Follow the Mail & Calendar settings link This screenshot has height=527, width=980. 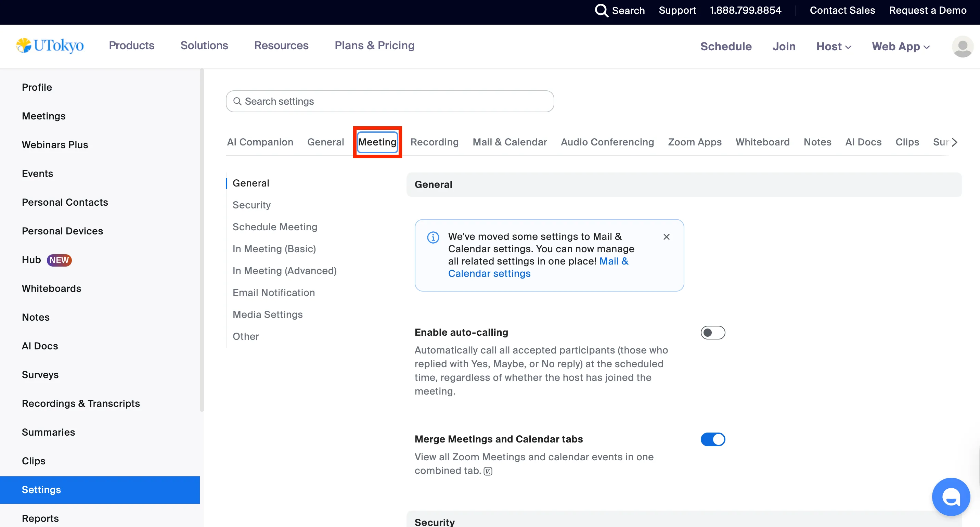point(489,273)
